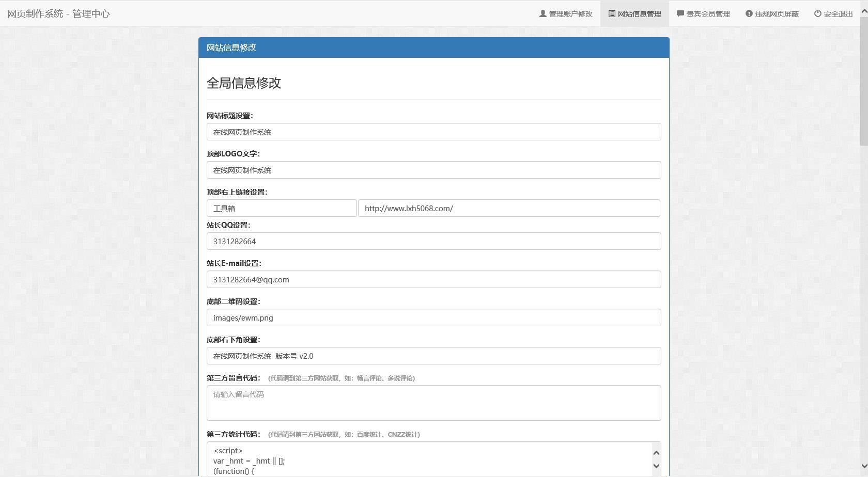The image size is (868, 477).
Task: Click the 网站标题设置: label
Action: tap(230, 116)
